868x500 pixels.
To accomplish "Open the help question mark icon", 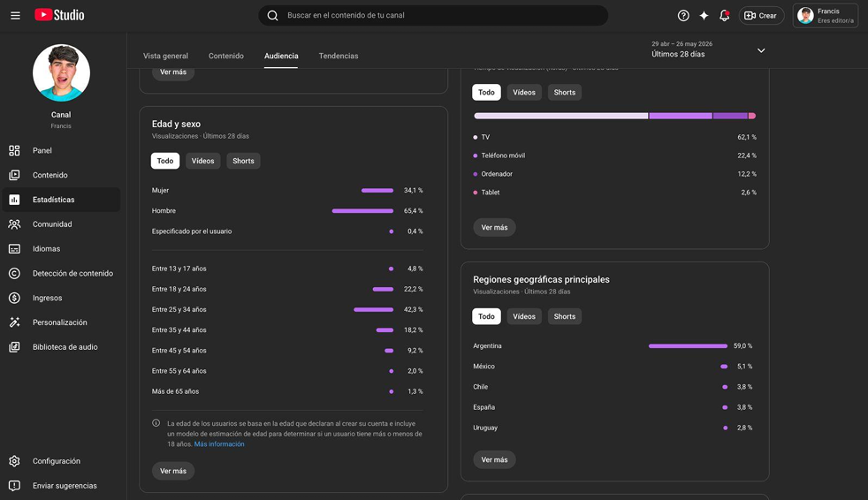I will tap(683, 16).
